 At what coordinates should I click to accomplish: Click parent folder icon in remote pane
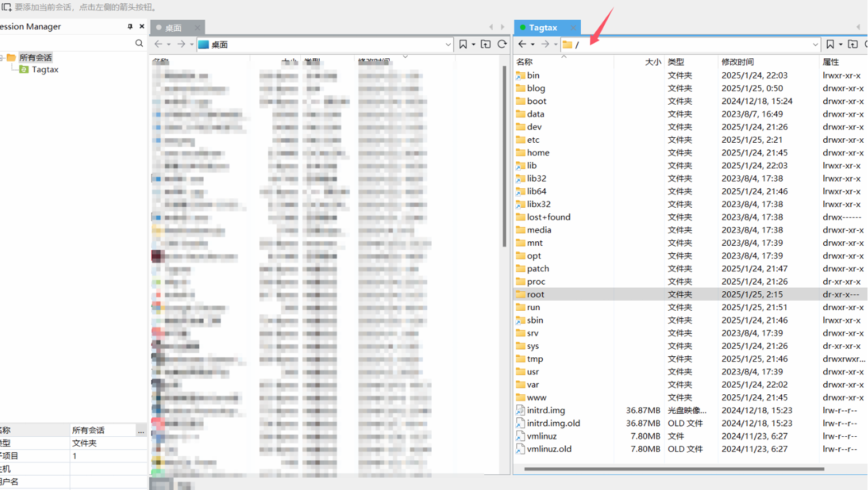click(853, 44)
